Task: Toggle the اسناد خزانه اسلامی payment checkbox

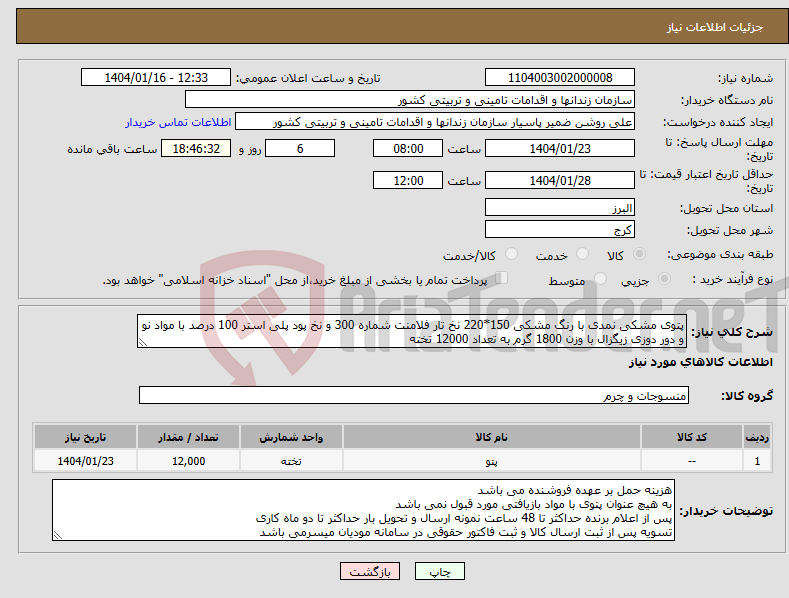Action: coord(502,278)
